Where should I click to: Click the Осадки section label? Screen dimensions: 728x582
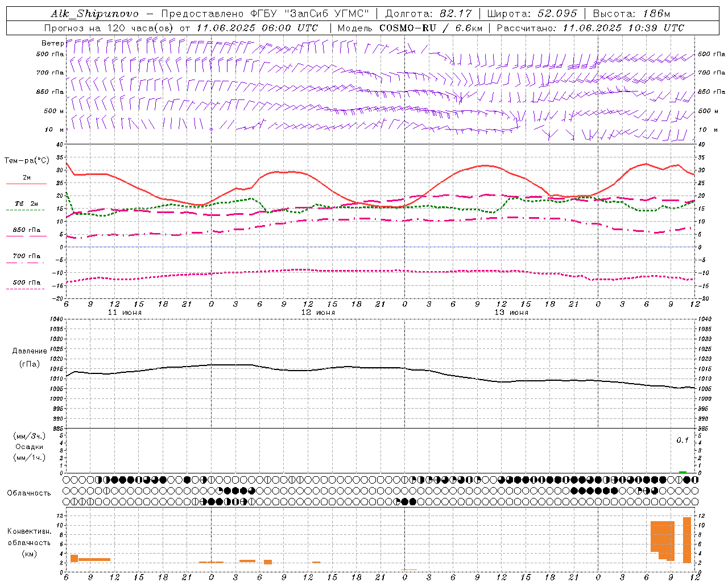(x=30, y=447)
